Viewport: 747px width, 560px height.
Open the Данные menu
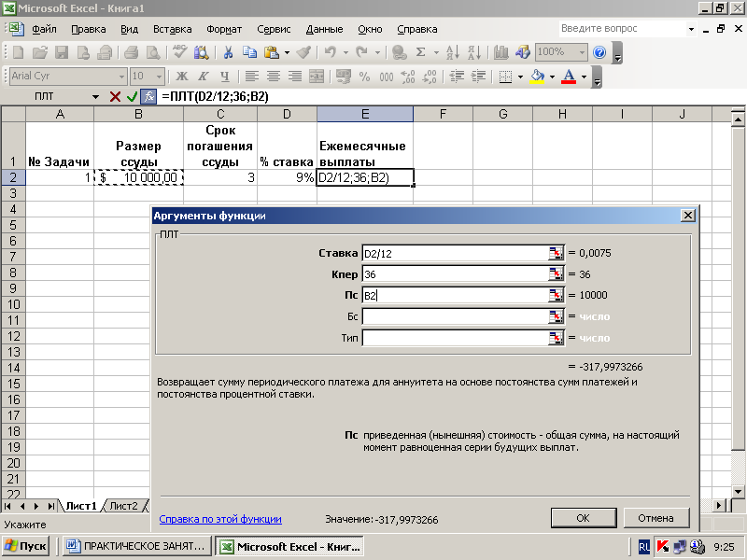click(324, 29)
